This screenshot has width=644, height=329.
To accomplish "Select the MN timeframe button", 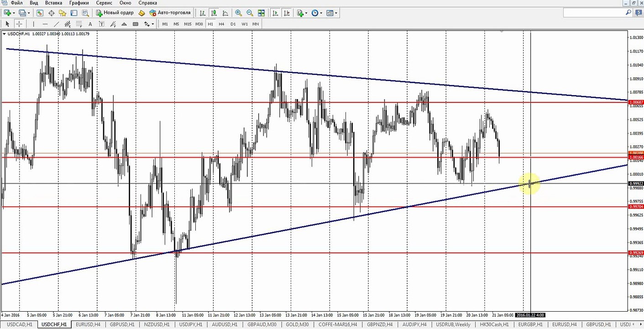I will (x=255, y=24).
